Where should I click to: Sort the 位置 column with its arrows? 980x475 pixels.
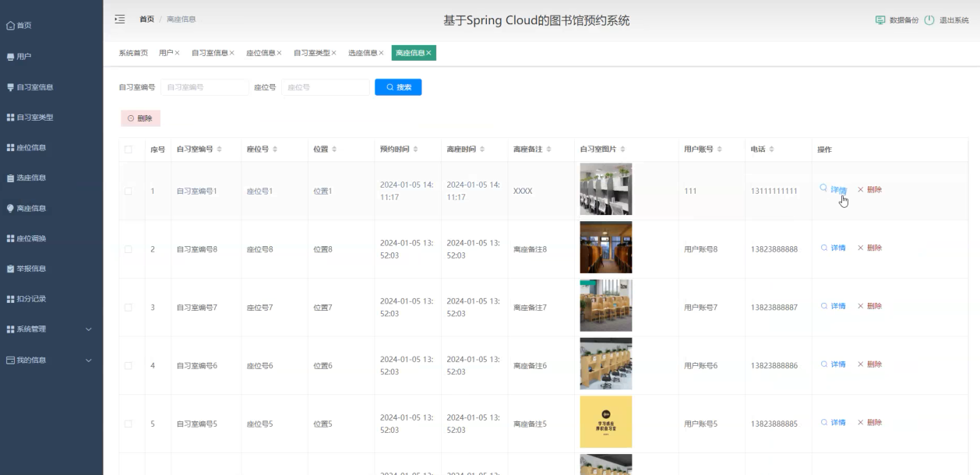coord(334,150)
